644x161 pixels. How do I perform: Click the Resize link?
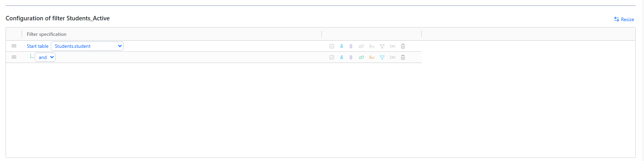point(624,19)
